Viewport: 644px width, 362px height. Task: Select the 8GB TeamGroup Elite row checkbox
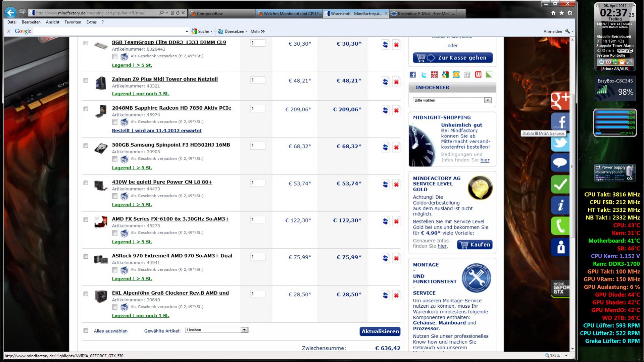(x=86, y=43)
